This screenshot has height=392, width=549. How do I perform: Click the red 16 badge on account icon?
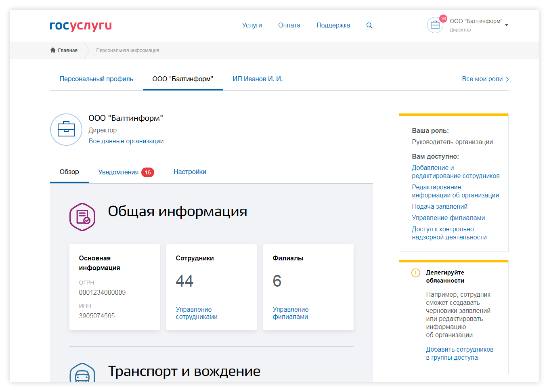click(443, 19)
